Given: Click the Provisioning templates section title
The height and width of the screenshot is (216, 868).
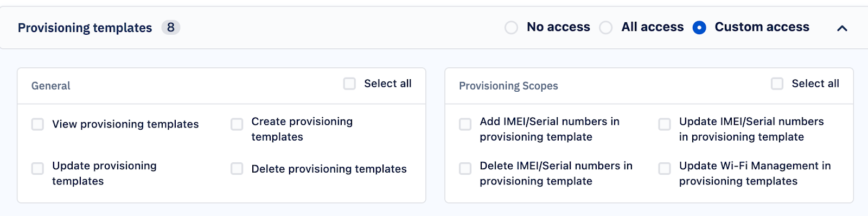Looking at the screenshot, I should [x=85, y=28].
